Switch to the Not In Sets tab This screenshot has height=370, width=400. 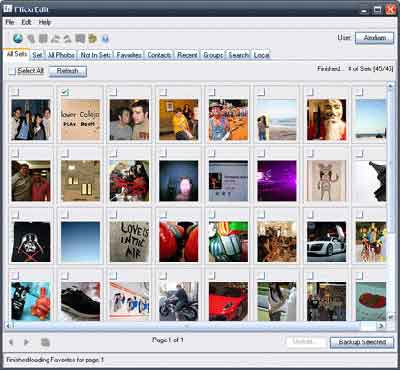click(95, 55)
